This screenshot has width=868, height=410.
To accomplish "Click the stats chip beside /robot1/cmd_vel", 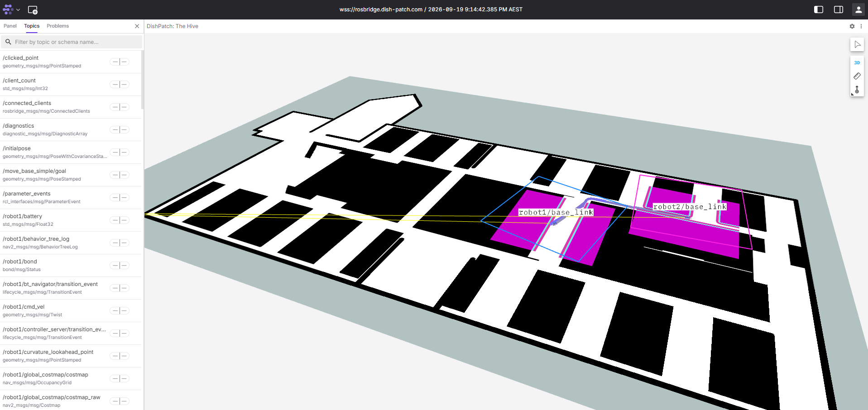I will [120, 311].
